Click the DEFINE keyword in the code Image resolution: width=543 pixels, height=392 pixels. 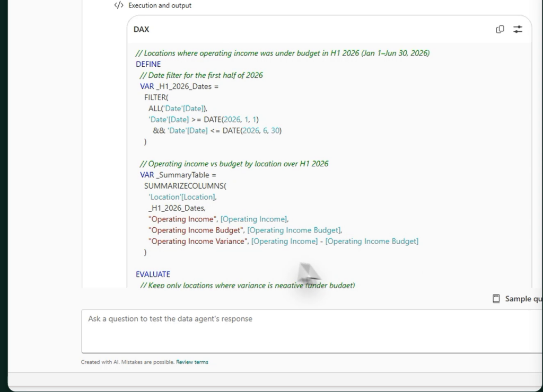tap(148, 64)
